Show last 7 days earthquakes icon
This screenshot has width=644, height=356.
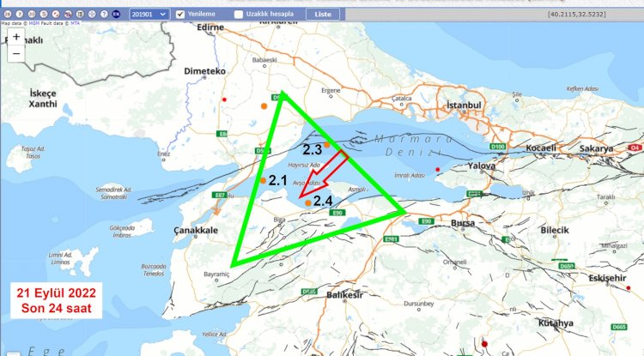click(19, 14)
